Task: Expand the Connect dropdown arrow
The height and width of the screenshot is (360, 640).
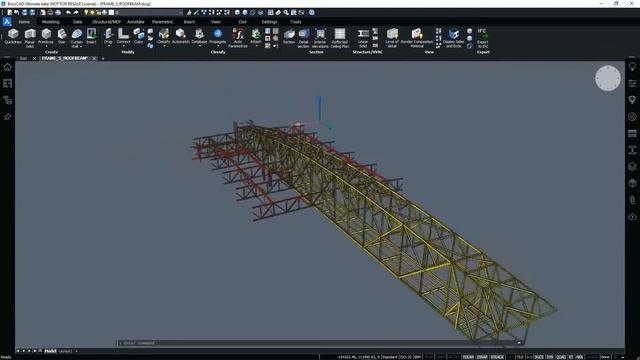Action: coord(124,46)
